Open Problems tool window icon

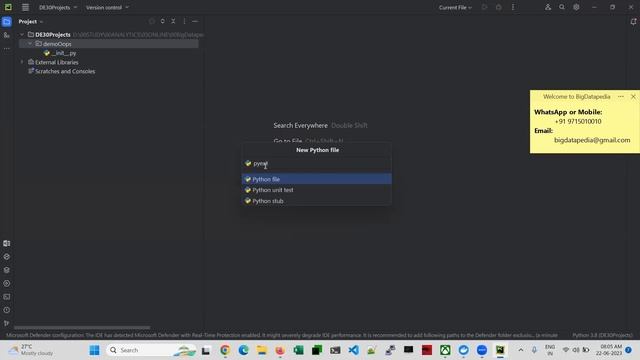click(x=7, y=310)
